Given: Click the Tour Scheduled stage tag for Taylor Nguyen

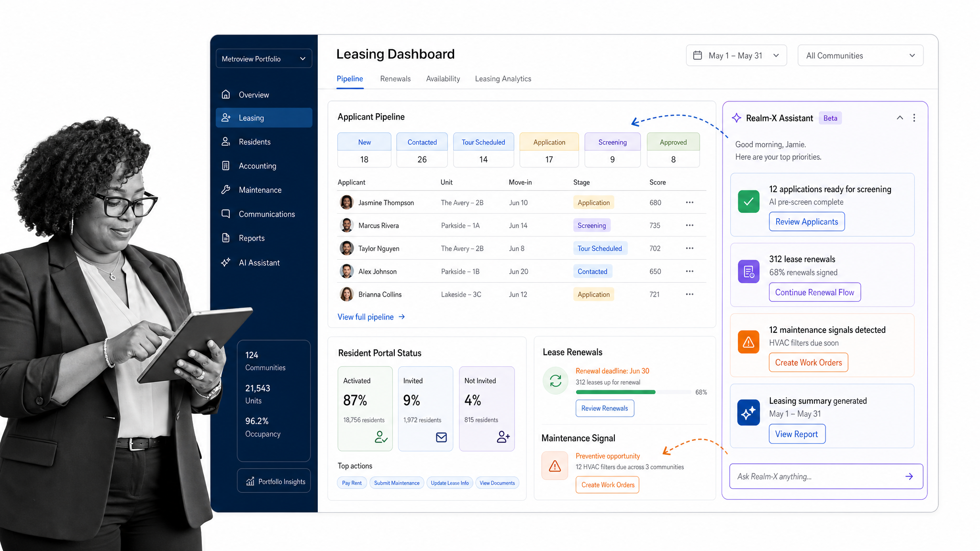Looking at the screenshot, I should tap(600, 248).
